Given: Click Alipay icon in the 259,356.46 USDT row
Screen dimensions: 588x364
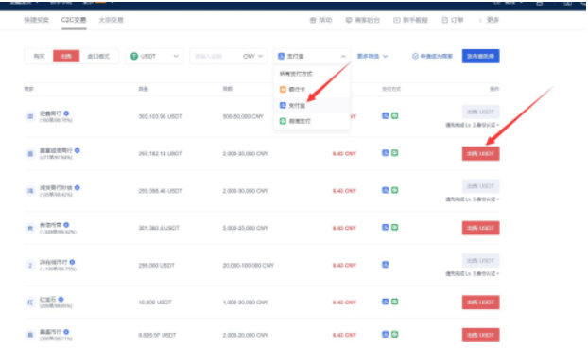Looking at the screenshot, I should [x=385, y=190].
